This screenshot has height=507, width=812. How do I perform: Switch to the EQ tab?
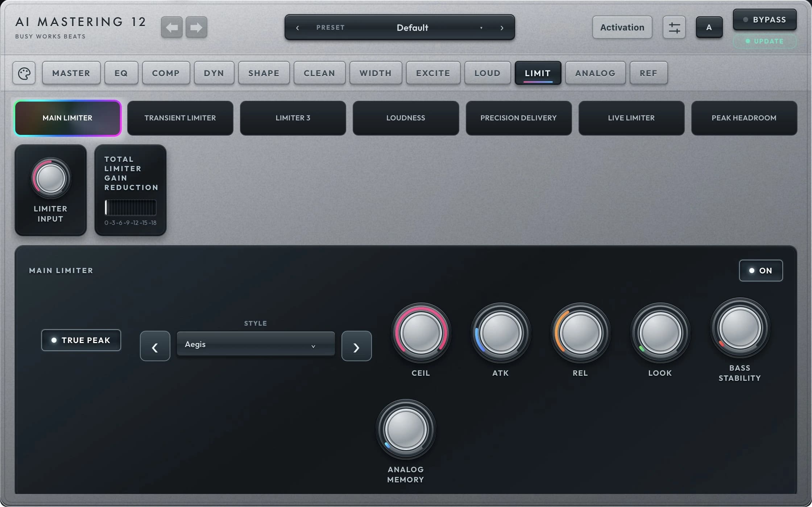point(121,73)
